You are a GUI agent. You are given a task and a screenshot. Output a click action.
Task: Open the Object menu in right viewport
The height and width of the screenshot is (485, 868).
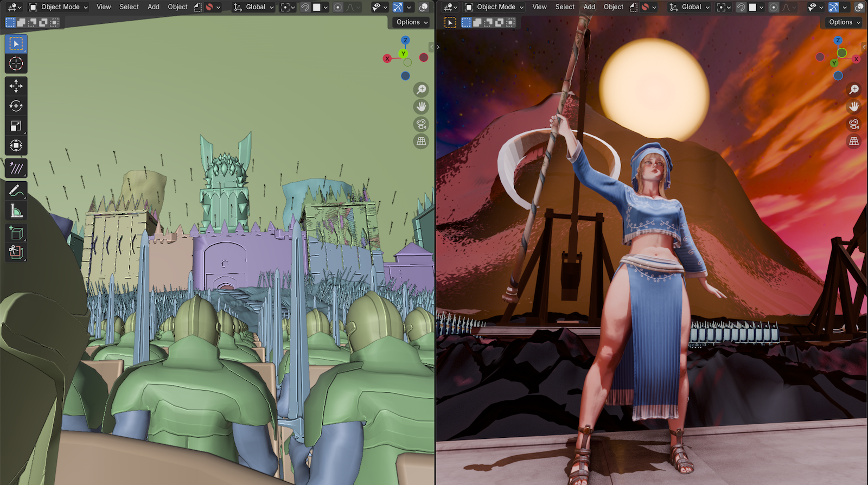(614, 7)
